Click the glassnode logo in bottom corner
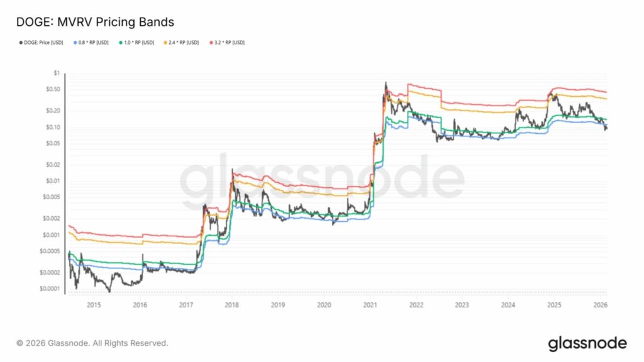The image size is (644, 362). click(x=587, y=343)
